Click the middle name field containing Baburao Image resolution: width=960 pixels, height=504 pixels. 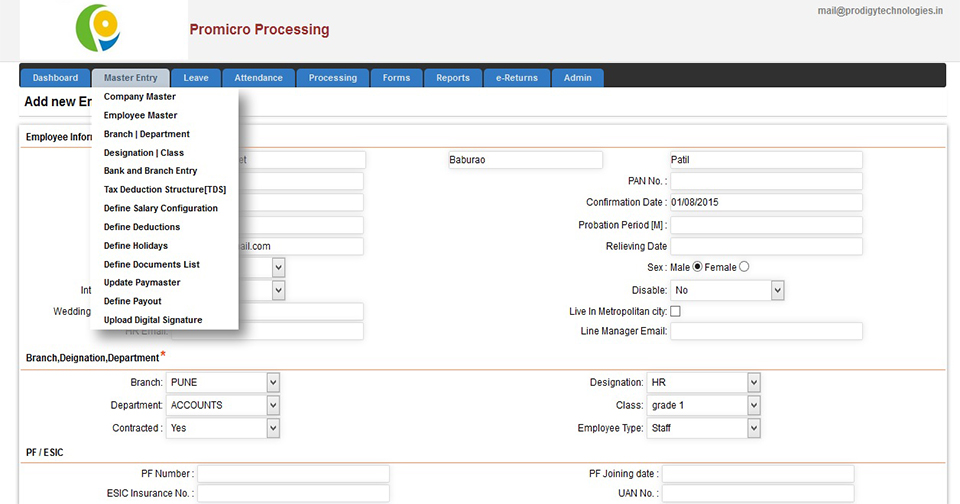click(x=525, y=160)
